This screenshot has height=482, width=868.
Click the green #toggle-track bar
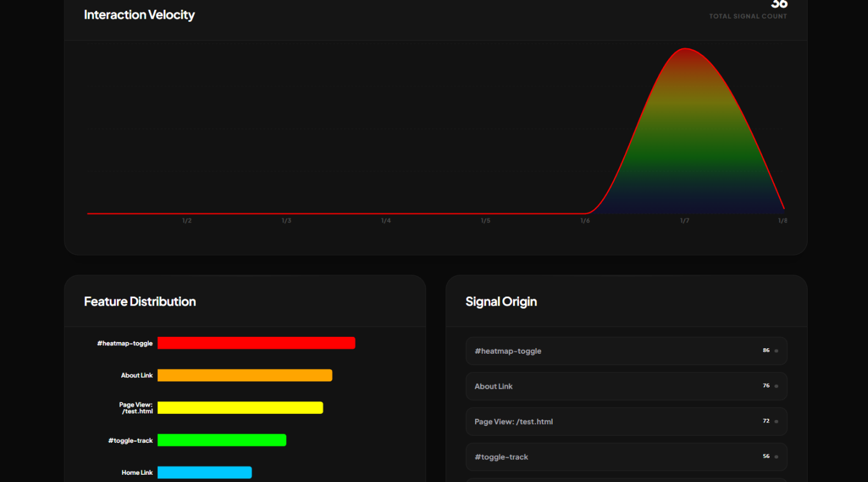(222, 440)
